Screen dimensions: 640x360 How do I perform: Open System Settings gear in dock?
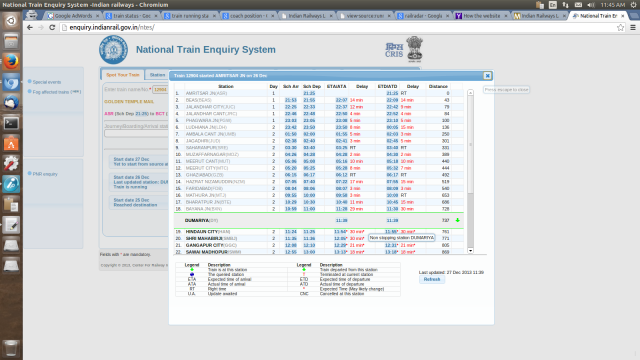(x=11, y=164)
